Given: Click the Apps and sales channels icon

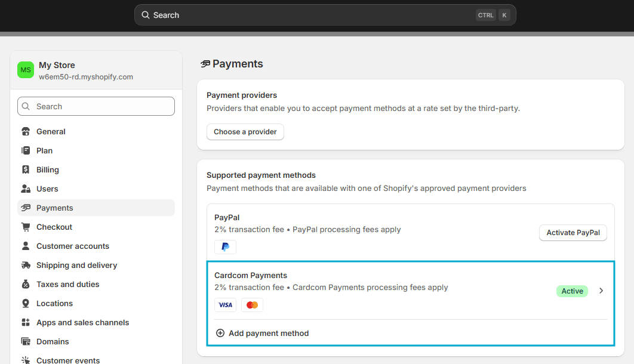Looking at the screenshot, I should (x=26, y=322).
